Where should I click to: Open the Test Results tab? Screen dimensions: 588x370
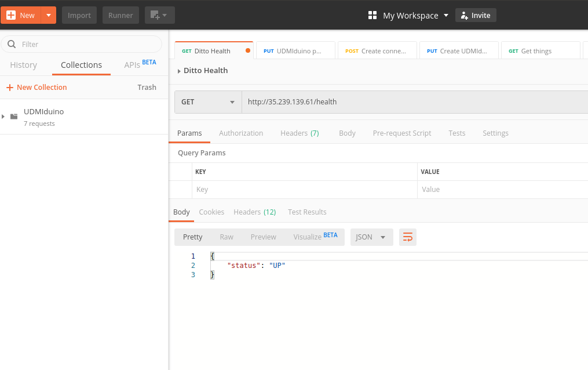(x=307, y=212)
